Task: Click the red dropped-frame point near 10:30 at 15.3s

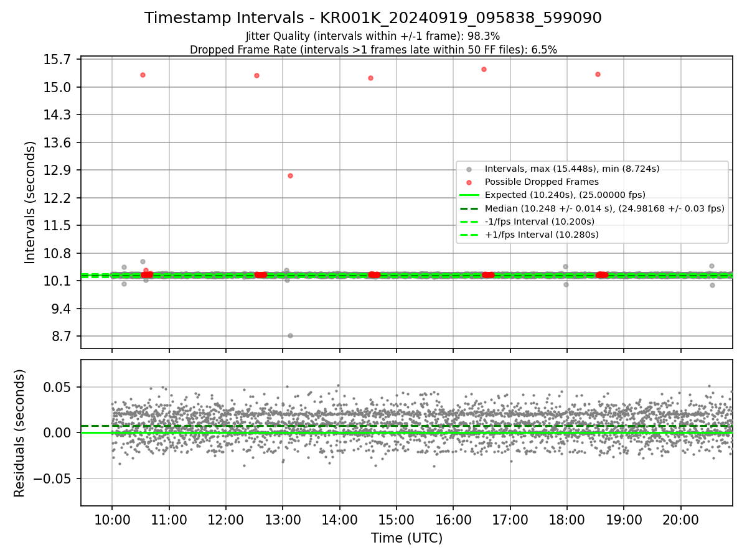Action: tap(143, 75)
